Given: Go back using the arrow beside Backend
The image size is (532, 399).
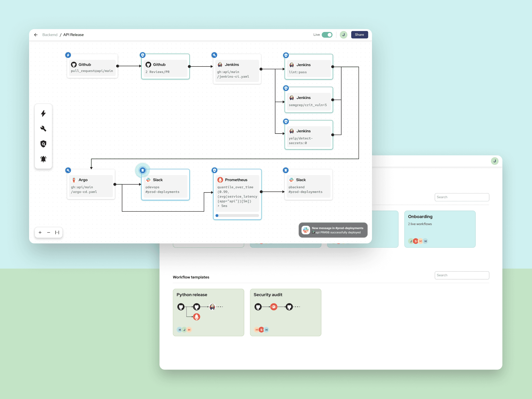Looking at the screenshot, I should point(36,35).
